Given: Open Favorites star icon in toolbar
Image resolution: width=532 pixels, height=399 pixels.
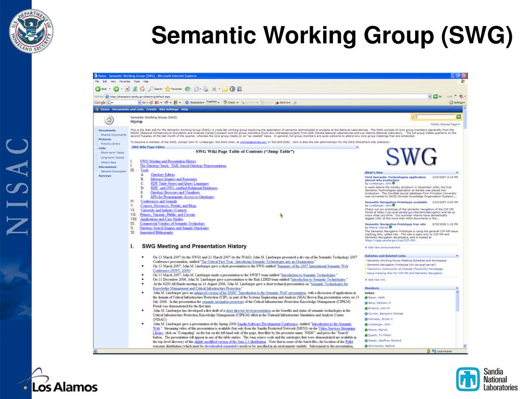Looking at the screenshot, I should (168, 89).
